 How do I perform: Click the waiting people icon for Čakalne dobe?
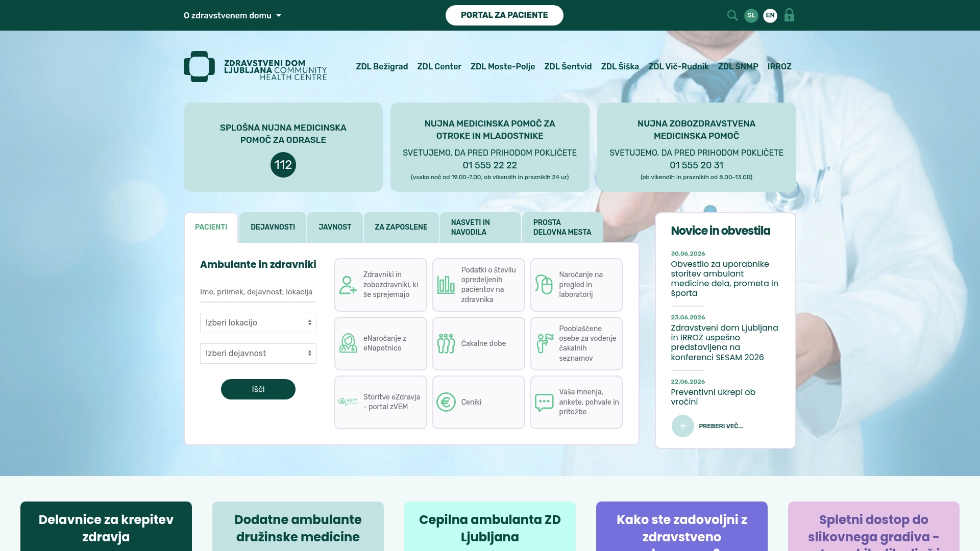446,343
